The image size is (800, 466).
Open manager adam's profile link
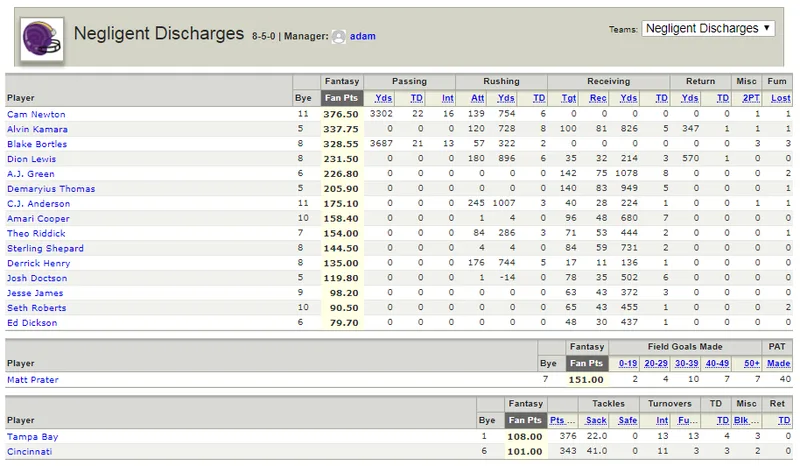362,36
